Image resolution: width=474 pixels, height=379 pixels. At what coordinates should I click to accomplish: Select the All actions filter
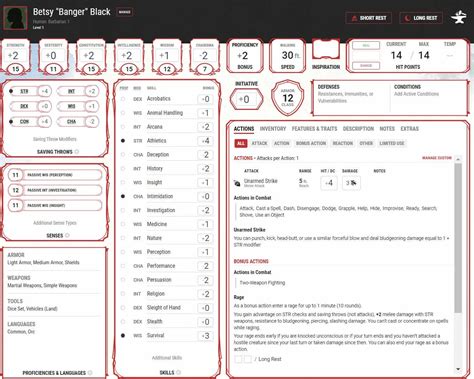point(241,143)
